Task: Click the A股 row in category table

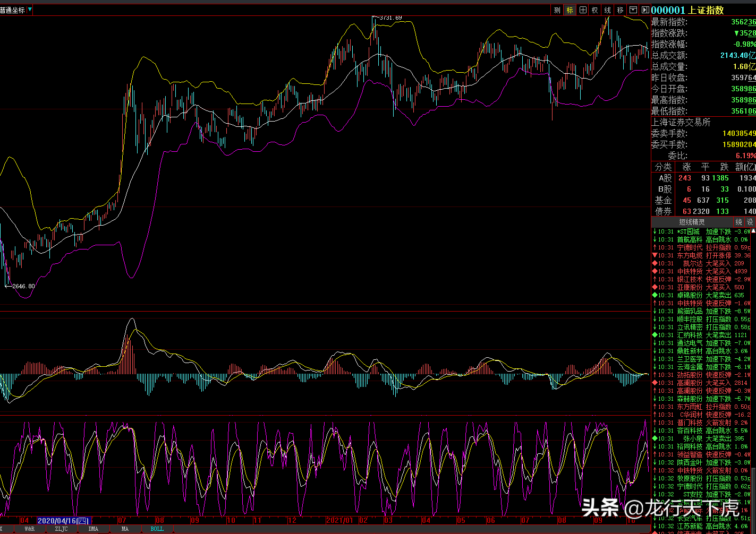Action: point(703,178)
